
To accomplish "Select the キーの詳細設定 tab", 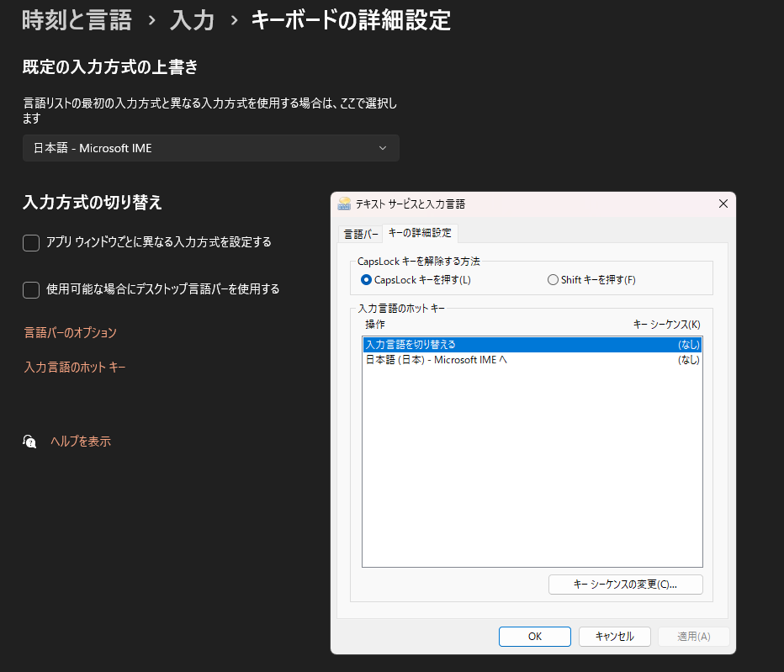I will (420, 232).
